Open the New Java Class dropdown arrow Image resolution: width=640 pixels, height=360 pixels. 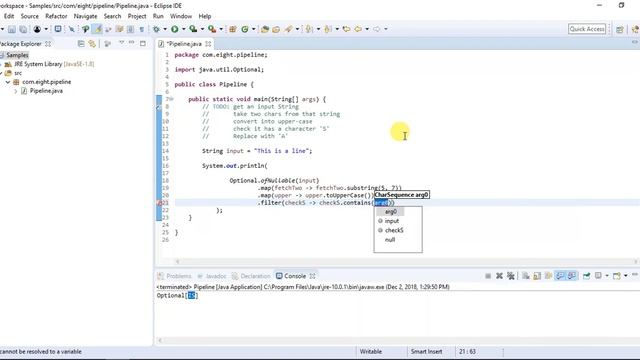coord(253,29)
